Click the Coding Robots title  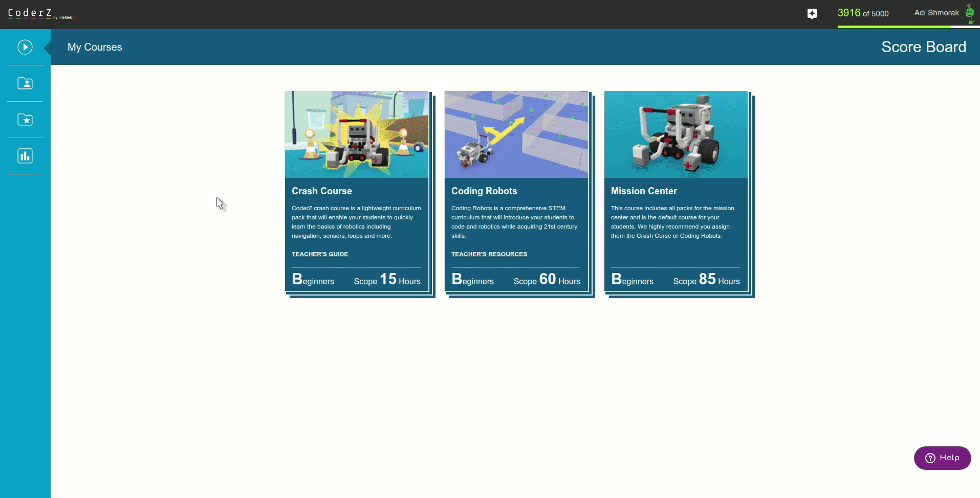coord(484,191)
